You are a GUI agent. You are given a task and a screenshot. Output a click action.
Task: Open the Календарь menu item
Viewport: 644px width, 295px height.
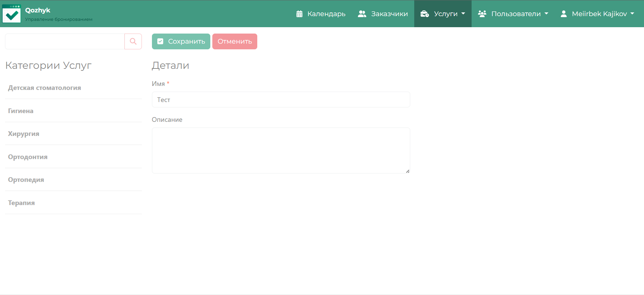(326, 14)
